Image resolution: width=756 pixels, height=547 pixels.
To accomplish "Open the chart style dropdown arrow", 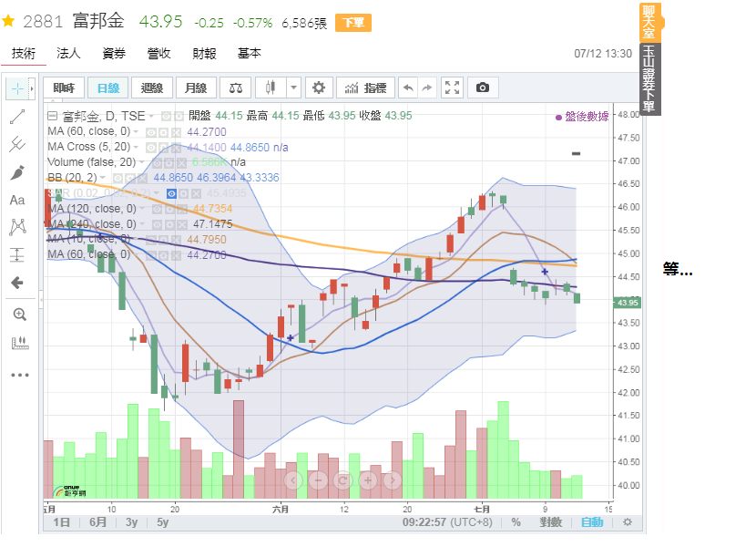I will (293, 88).
